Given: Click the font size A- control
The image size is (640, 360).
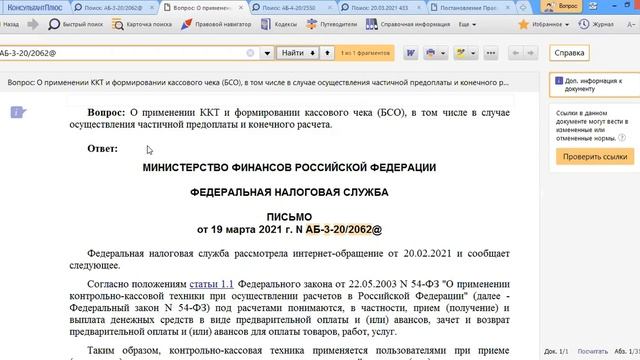Looking at the screenshot, I should coord(631,24).
